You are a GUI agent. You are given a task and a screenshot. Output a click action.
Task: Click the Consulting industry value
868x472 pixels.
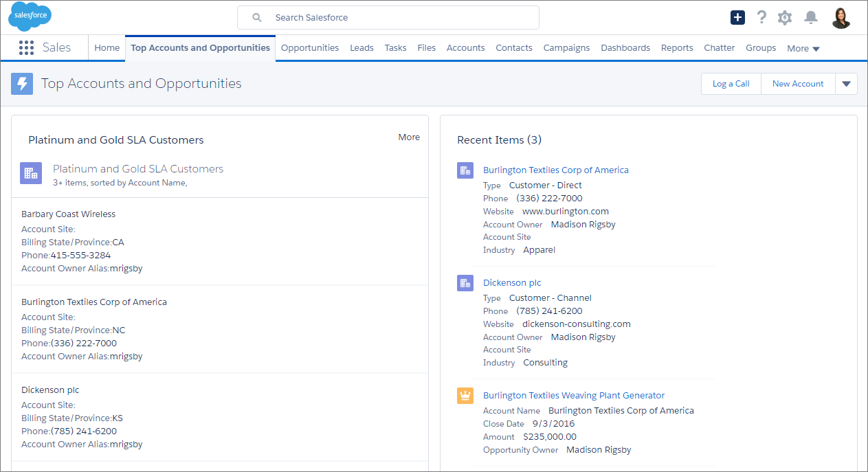[546, 363]
